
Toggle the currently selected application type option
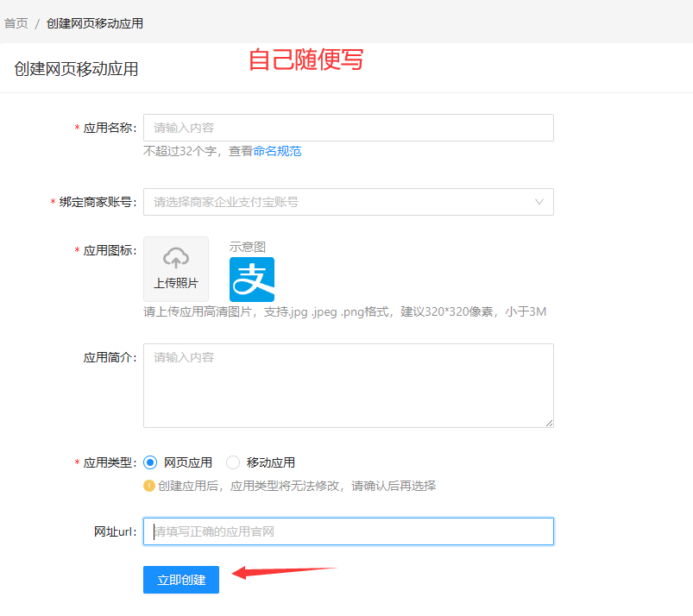click(150, 462)
